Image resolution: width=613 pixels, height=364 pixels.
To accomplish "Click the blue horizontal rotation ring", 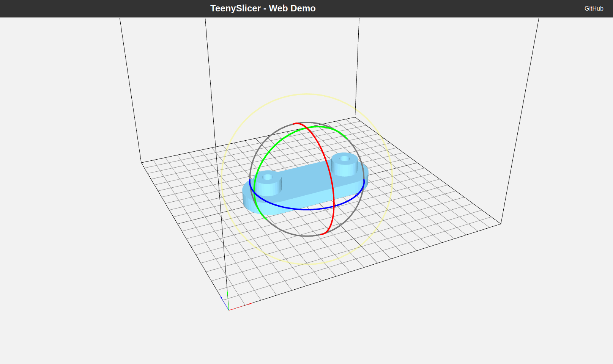I will point(307,209).
